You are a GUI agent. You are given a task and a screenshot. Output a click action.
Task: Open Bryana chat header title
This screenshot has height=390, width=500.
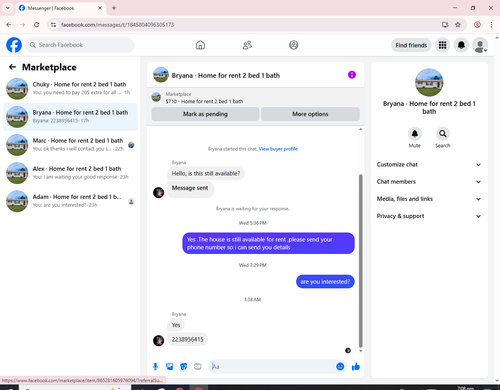[x=226, y=75]
